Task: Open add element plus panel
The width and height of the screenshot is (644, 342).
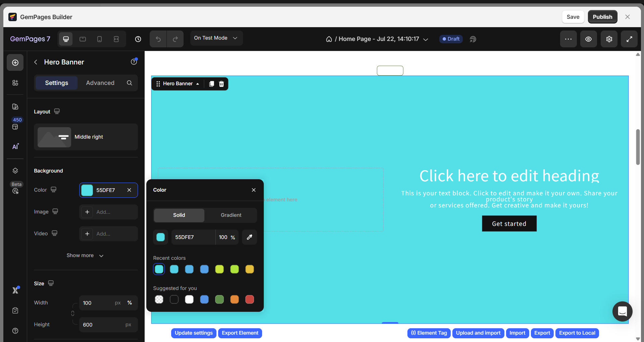Action: coord(15,62)
